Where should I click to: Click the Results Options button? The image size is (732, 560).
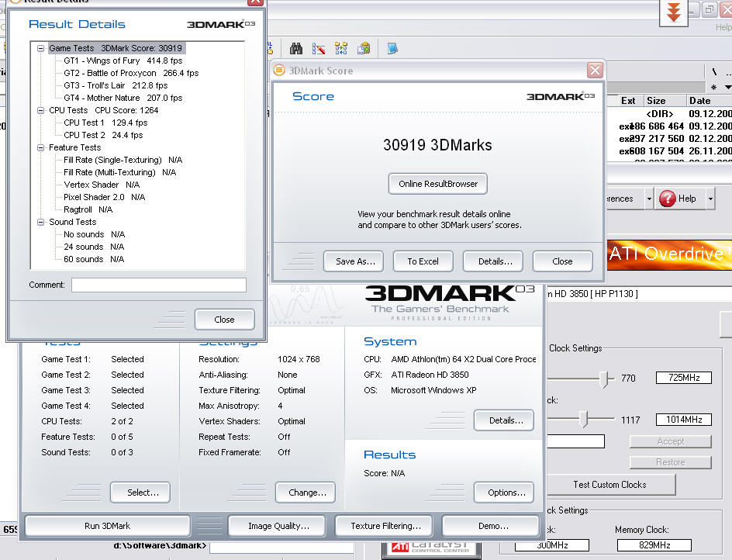[504, 493]
